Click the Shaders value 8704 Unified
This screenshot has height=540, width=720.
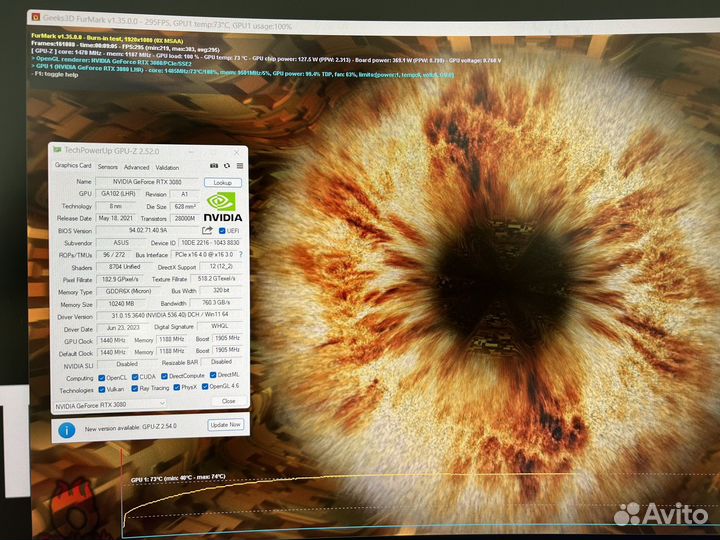pos(124,267)
